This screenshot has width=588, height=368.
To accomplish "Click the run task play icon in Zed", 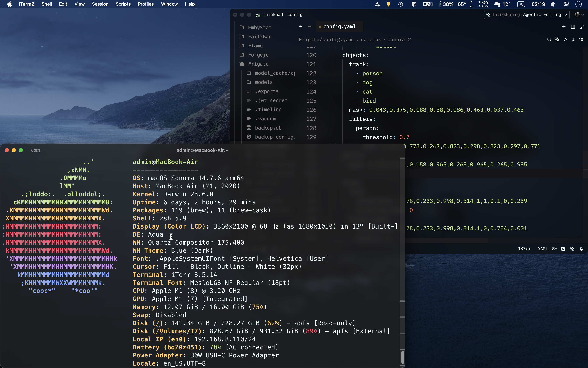I will click(x=565, y=39).
